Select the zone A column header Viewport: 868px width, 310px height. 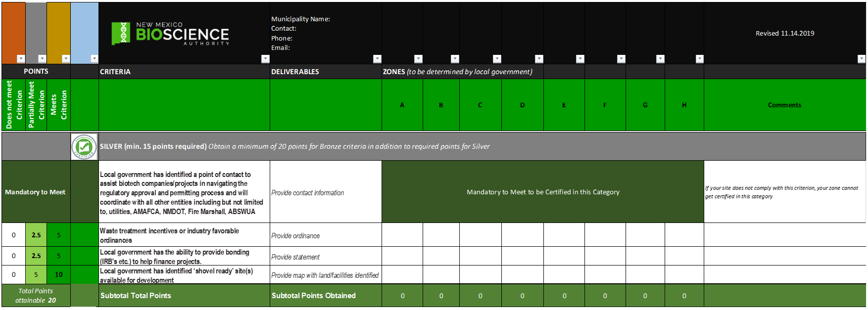(x=402, y=105)
